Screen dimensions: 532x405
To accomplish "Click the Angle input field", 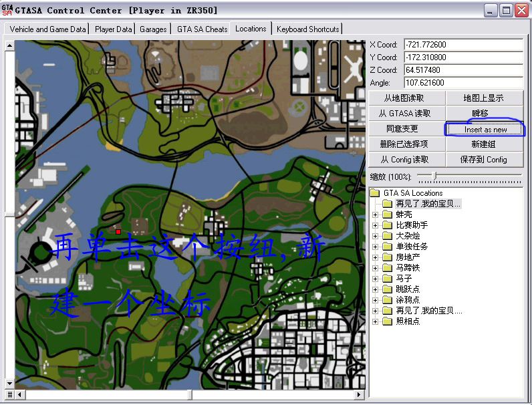I will (463, 82).
